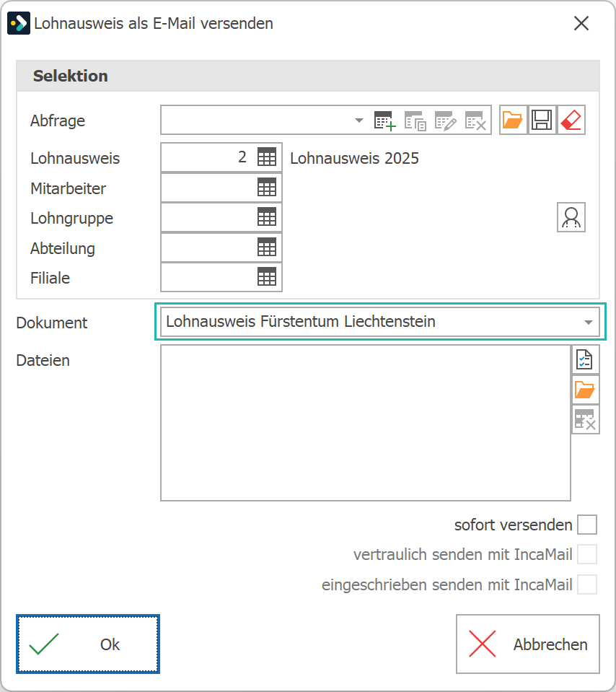Click the 'Selektion' section header
Screen dimensions: 616x692
pos(308,76)
